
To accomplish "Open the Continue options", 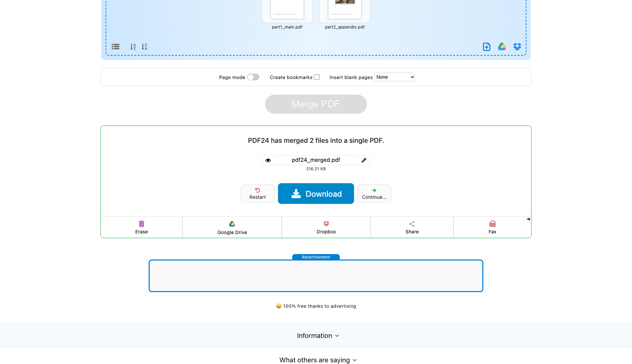I will (x=374, y=194).
